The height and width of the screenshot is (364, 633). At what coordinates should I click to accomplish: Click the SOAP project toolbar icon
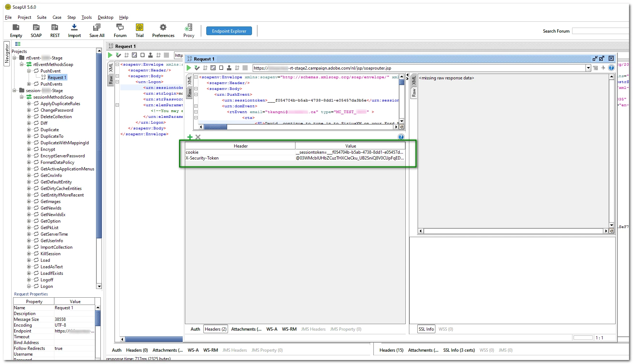[x=36, y=31]
